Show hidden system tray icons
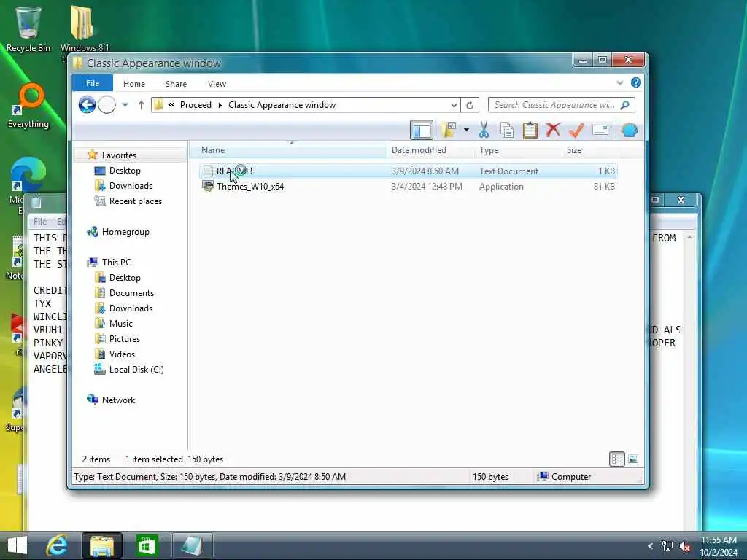The width and height of the screenshot is (747, 560). 650,546
